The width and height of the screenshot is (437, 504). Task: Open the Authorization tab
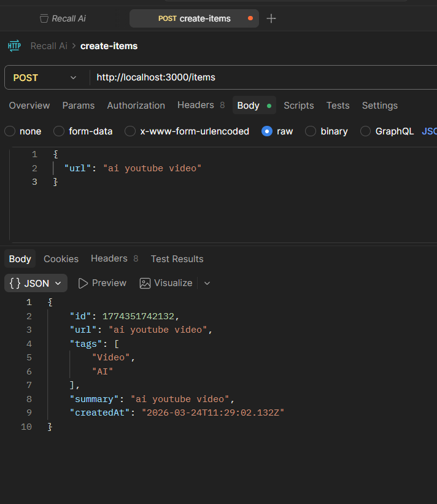[x=136, y=106]
